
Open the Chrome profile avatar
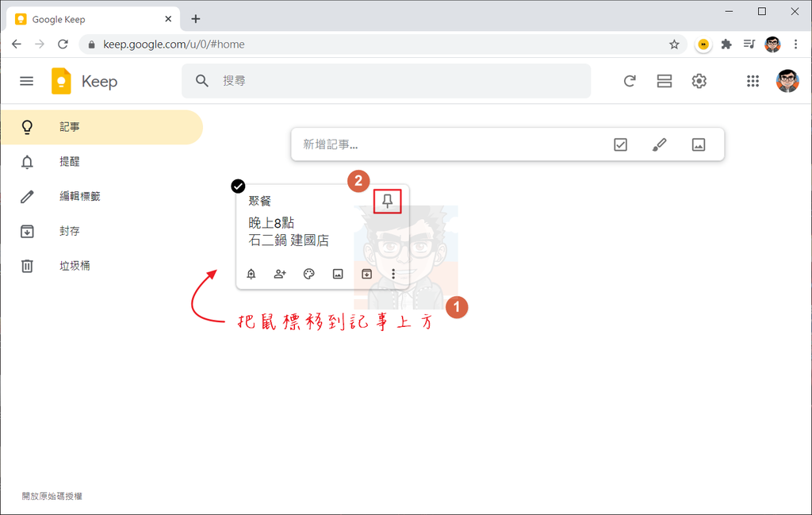point(772,44)
